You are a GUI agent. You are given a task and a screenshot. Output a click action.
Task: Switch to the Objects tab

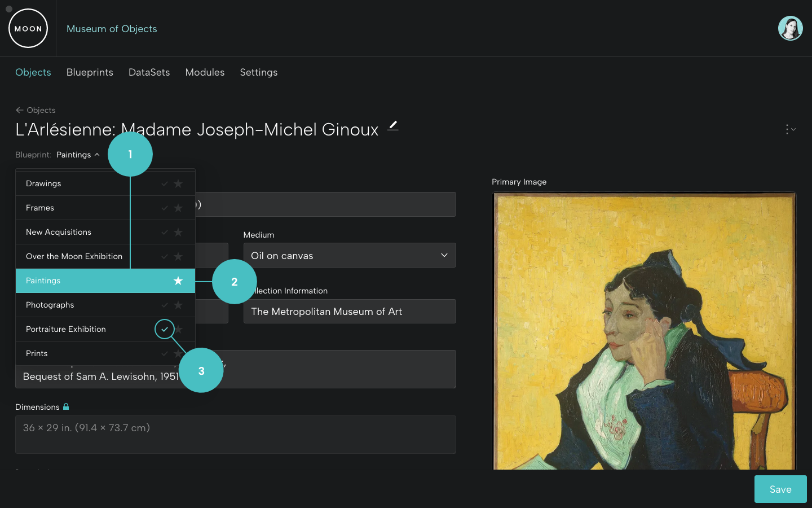pos(33,72)
